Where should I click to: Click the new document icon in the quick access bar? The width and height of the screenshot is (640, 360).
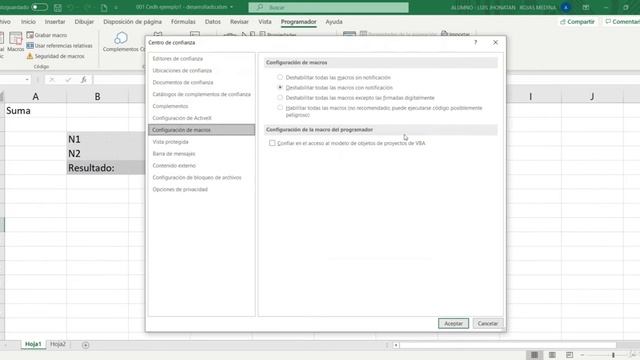pos(104,7)
